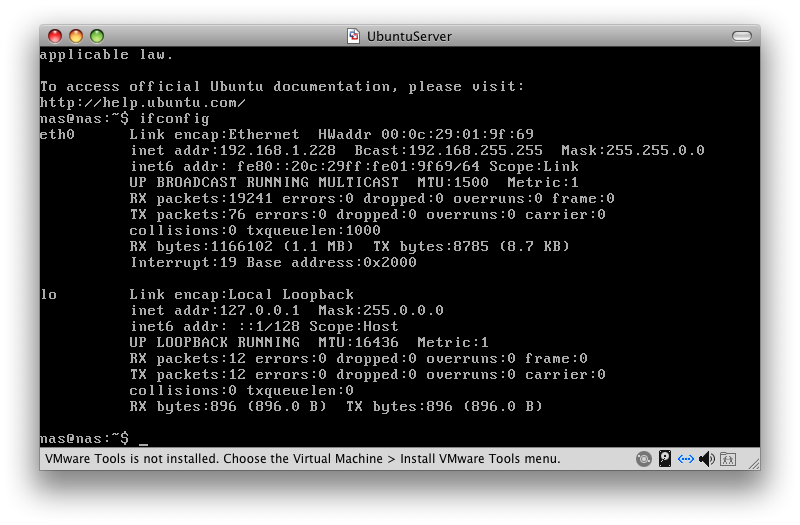
Task: Click the final nas@nas:~$ prompt line
Action: click(85, 438)
